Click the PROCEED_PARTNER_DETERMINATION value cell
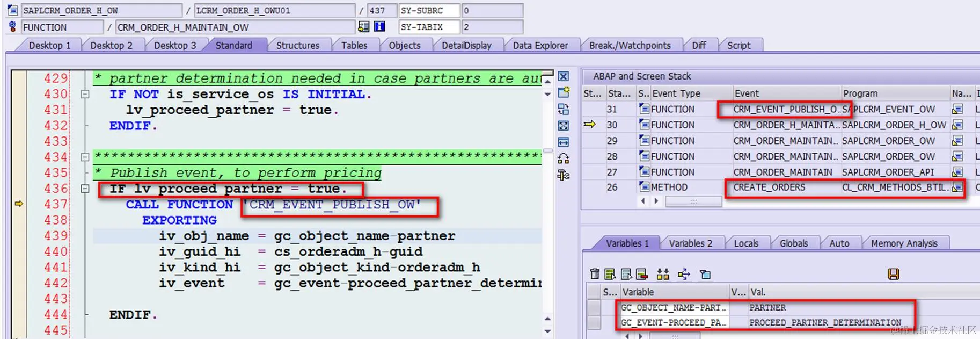The height and width of the screenshot is (339, 980). pos(825,322)
